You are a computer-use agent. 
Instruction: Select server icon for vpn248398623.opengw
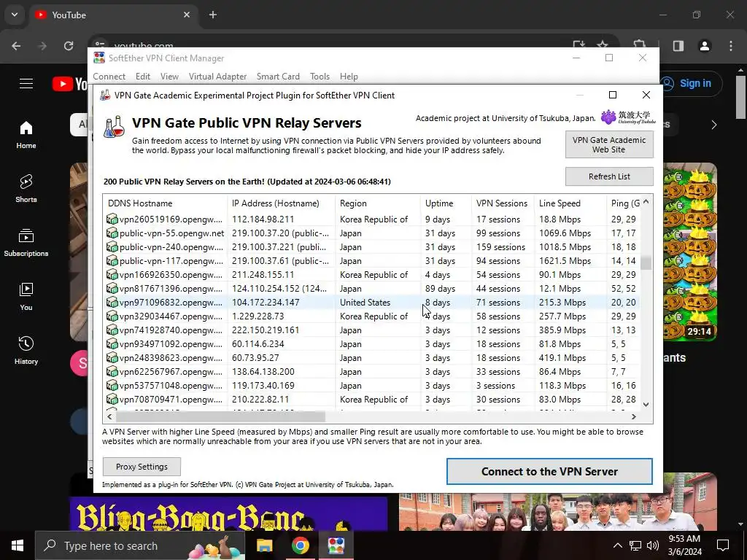coord(112,357)
